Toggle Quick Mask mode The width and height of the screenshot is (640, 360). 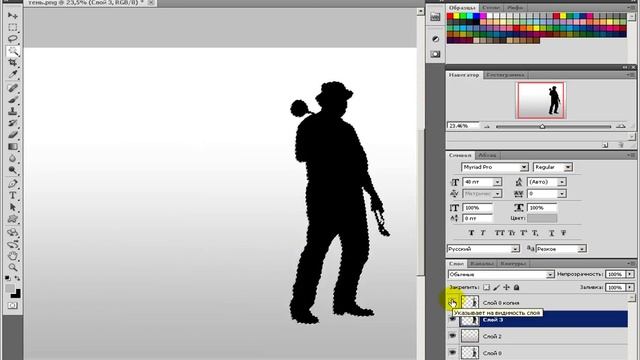pos(13,306)
